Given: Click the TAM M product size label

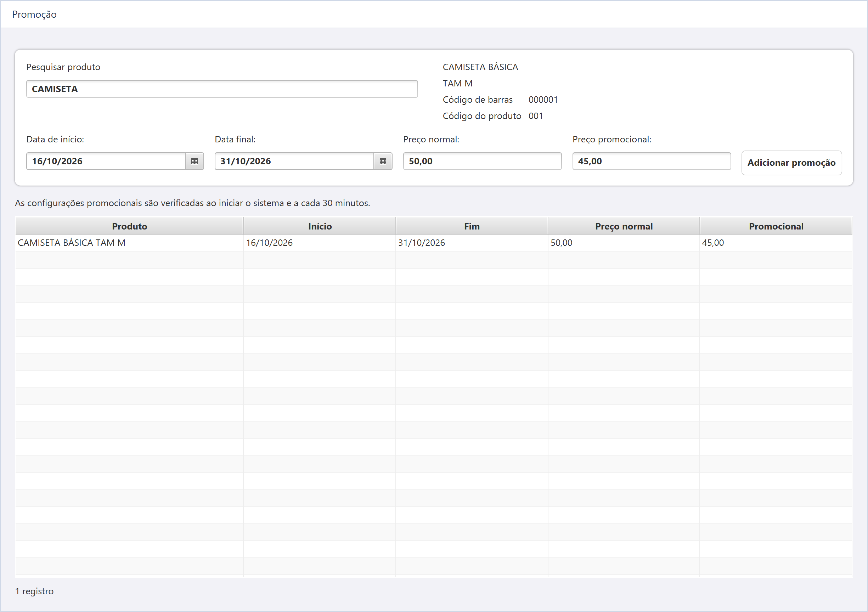Looking at the screenshot, I should [x=457, y=84].
